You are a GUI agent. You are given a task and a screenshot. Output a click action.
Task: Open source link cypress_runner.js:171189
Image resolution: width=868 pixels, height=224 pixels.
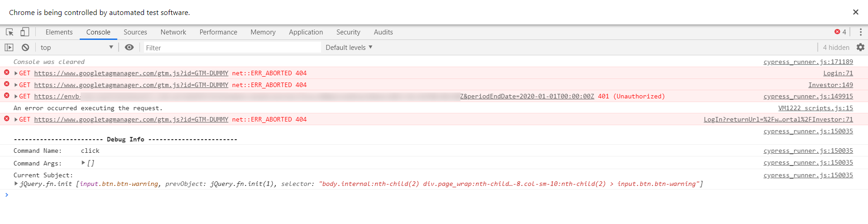[808, 62]
